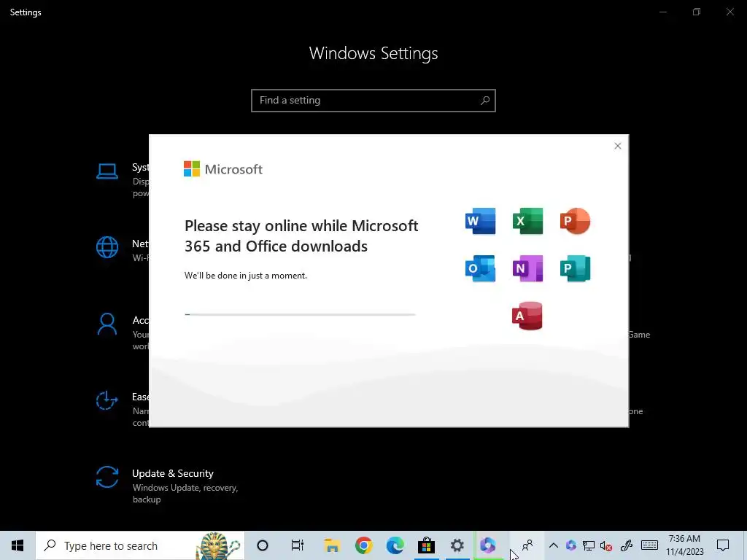Click the Please stay online heading text
This screenshot has height=560, width=747.
(301, 236)
